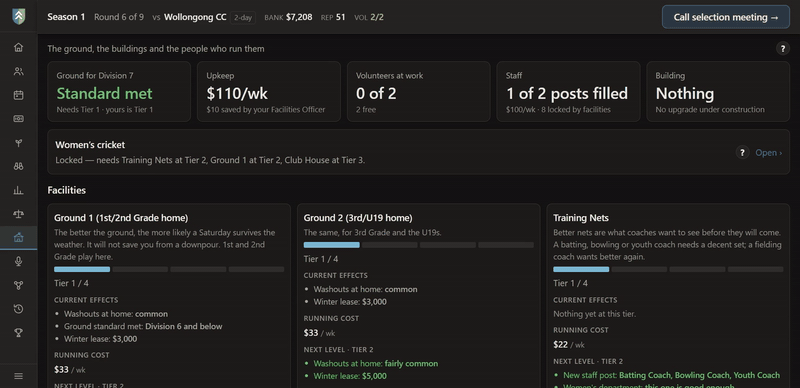
Task: Open the finances banknote icon in sidebar
Action: tap(18, 119)
